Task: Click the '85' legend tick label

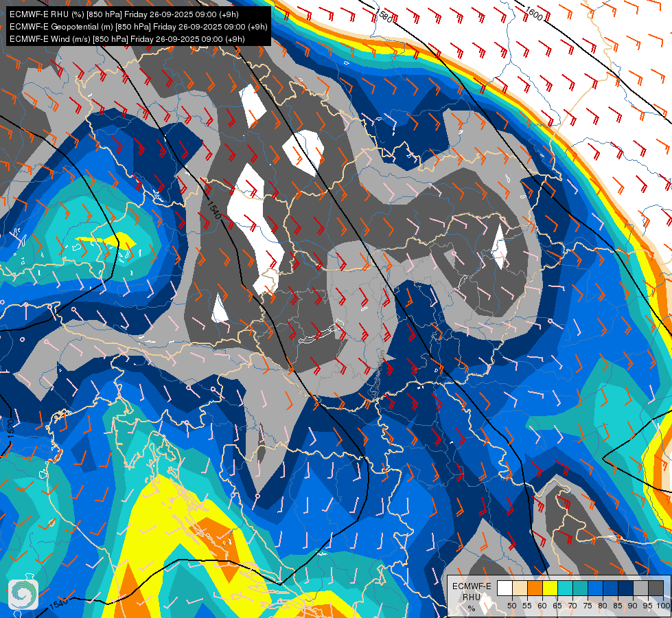Action: [618, 606]
